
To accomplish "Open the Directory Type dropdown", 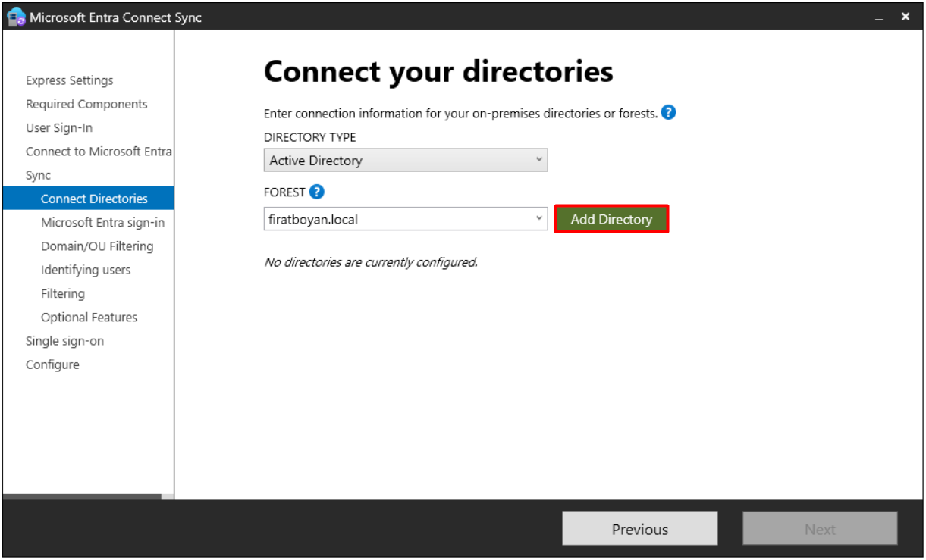I will [406, 160].
